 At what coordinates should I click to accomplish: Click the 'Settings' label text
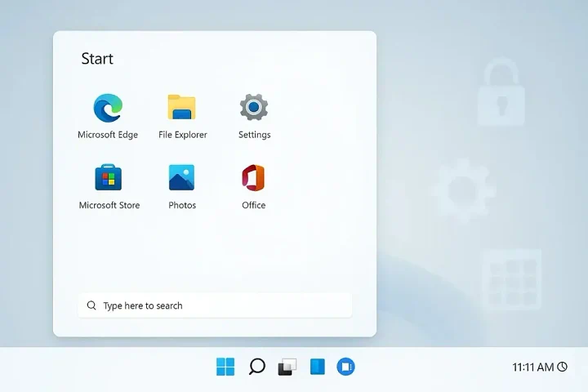(254, 135)
